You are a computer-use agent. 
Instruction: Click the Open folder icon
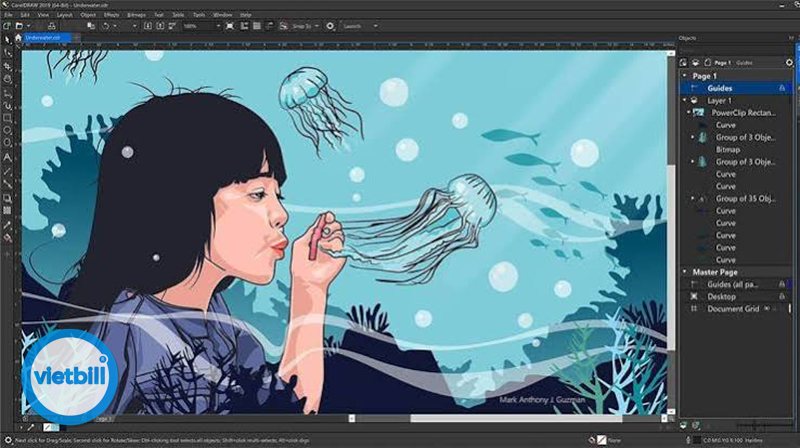point(19,26)
